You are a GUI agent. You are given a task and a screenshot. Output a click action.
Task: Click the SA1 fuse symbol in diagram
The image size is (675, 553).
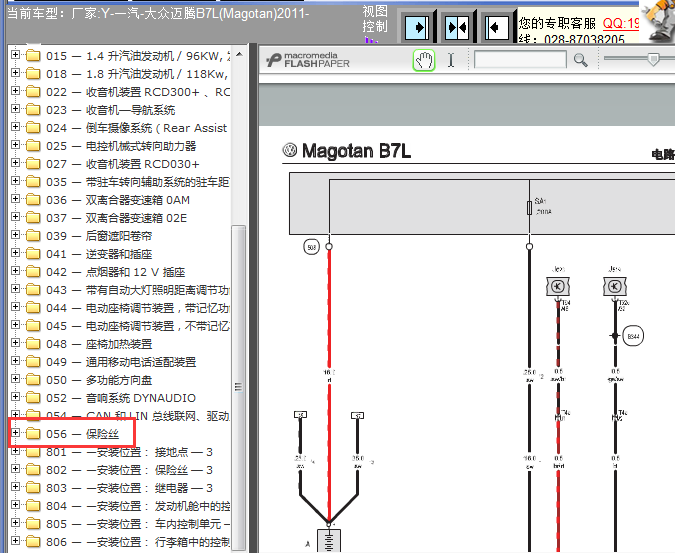click(x=529, y=207)
